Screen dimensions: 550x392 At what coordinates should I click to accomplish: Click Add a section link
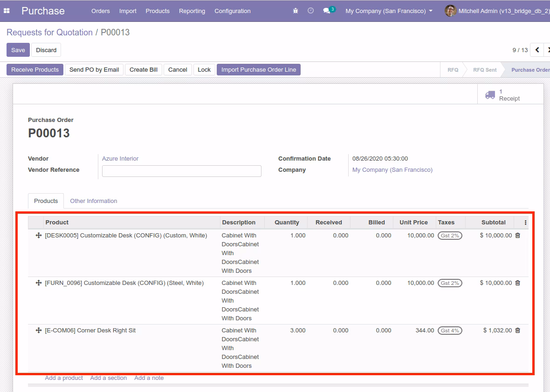click(x=109, y=378)
